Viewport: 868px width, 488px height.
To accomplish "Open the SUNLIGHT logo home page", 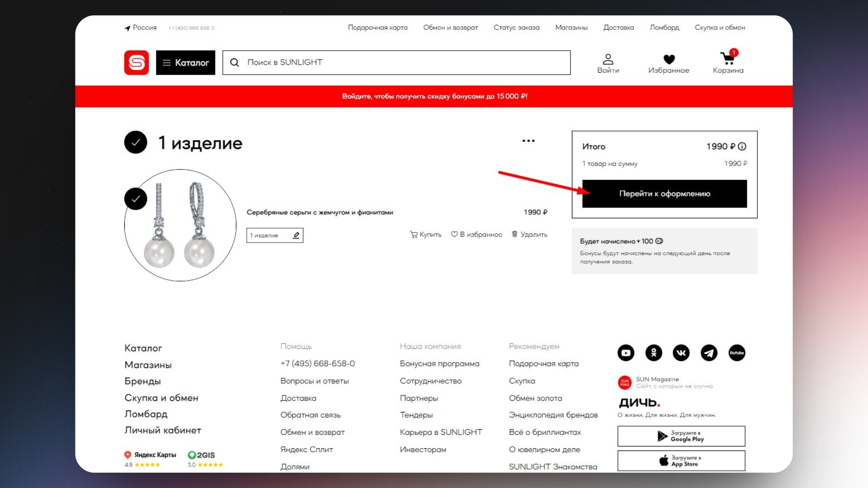I will click(x=137, y=62).
